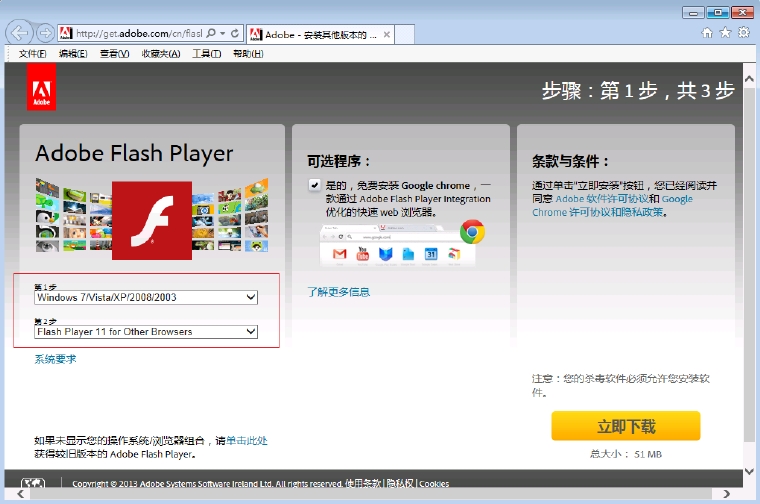
Task: Close the Adobe tab with its X
Action: coord(387,34)
